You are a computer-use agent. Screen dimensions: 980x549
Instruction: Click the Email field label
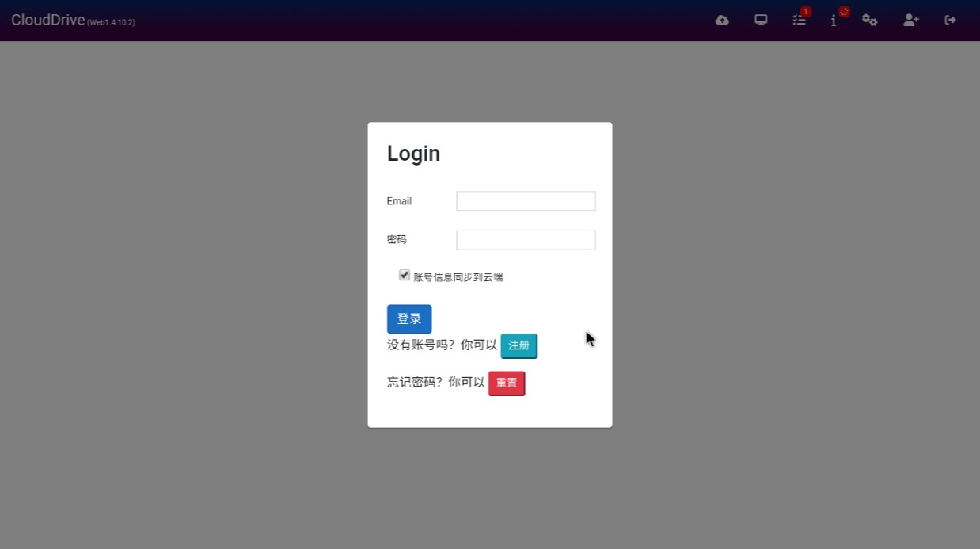click(x=399, y=201)
